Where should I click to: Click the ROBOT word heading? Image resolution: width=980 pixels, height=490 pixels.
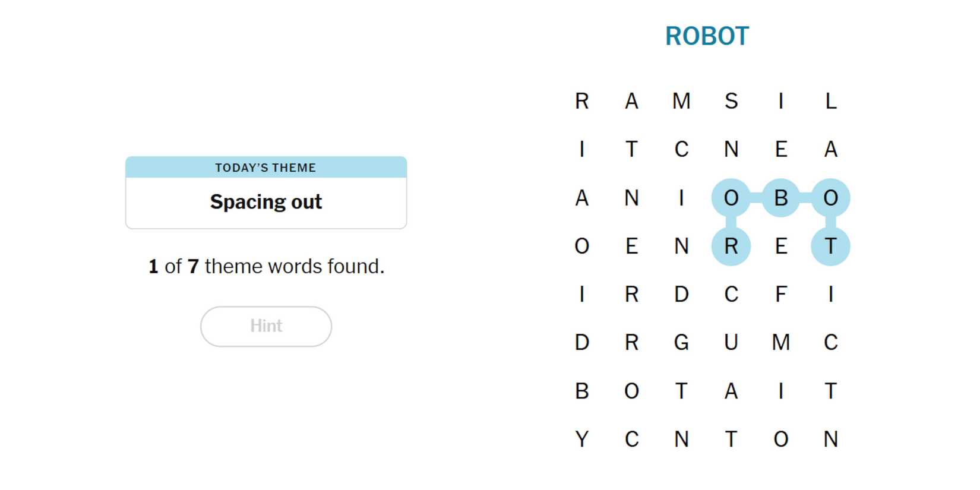click(x=707, y=36)
